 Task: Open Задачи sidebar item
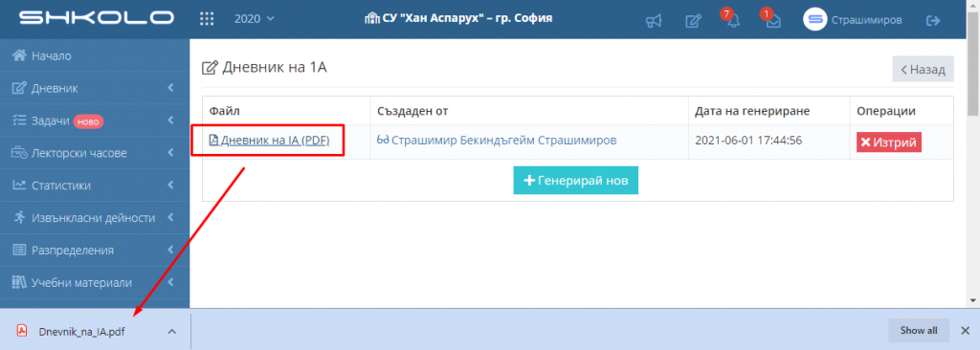tap(95, 120)
